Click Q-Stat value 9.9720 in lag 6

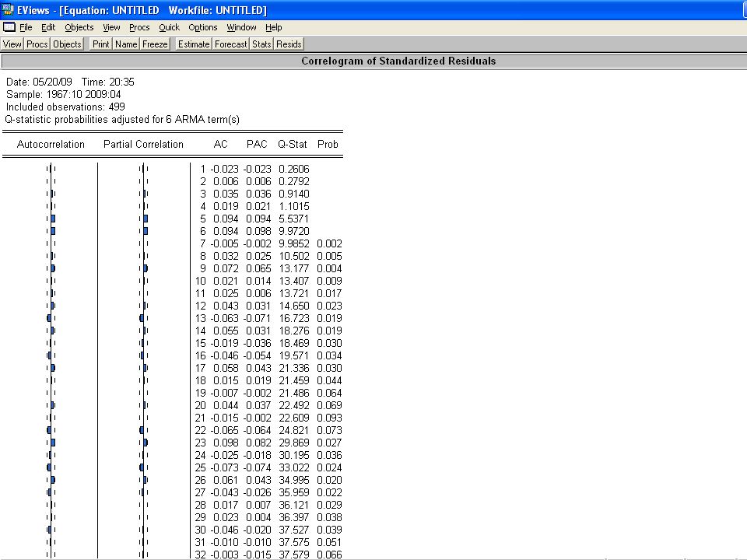pos(294,231)
